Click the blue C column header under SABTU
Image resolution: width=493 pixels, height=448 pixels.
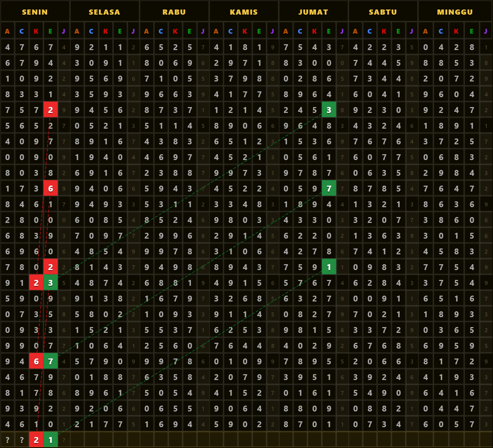click(x=370, y=31)
